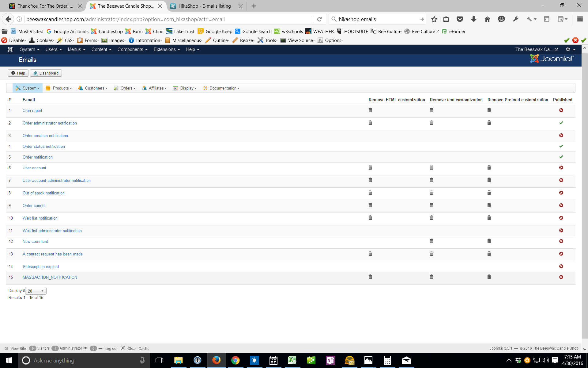Unpublish Order administrator notification email
The image size is (588, 368).
[x=561, y=123]
